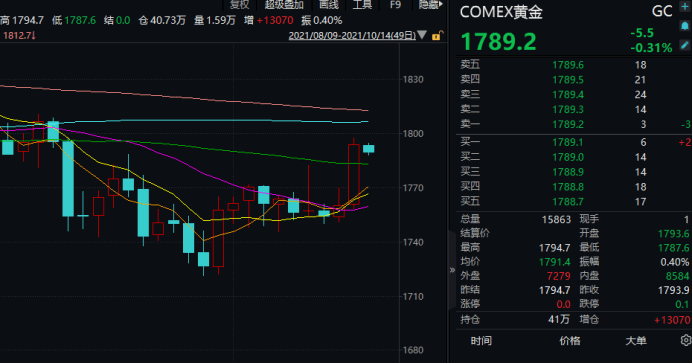Viewport: 693px width, 364px height.
Task: Click the 均价 value 1791.4
Action: (x=554, y=262)
